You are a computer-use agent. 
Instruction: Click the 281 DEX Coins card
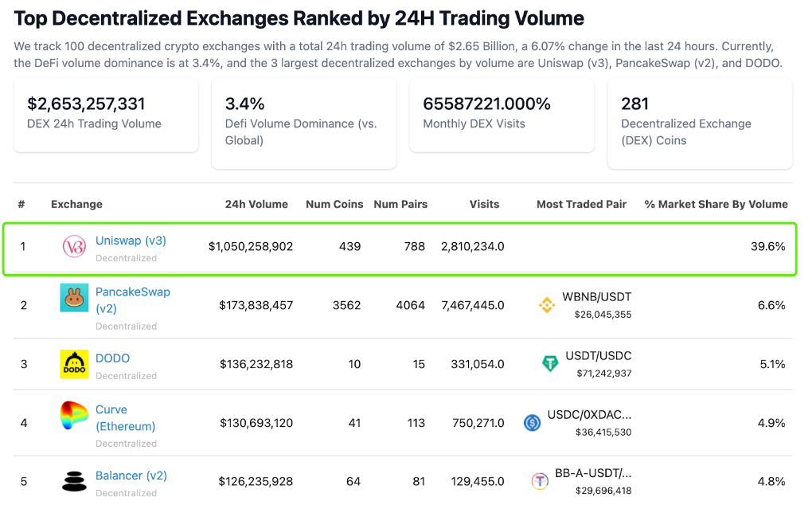700,123
